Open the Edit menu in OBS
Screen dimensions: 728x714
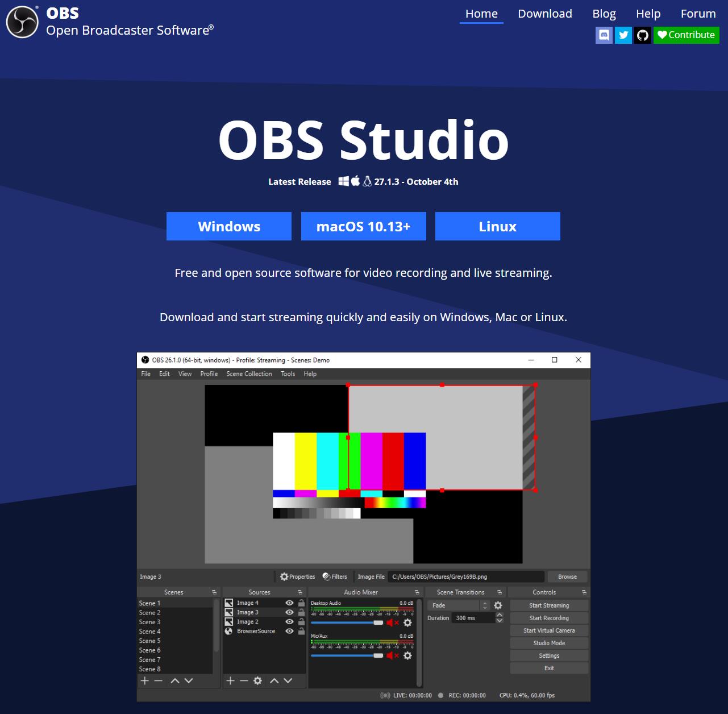click(x=164, y=373)
